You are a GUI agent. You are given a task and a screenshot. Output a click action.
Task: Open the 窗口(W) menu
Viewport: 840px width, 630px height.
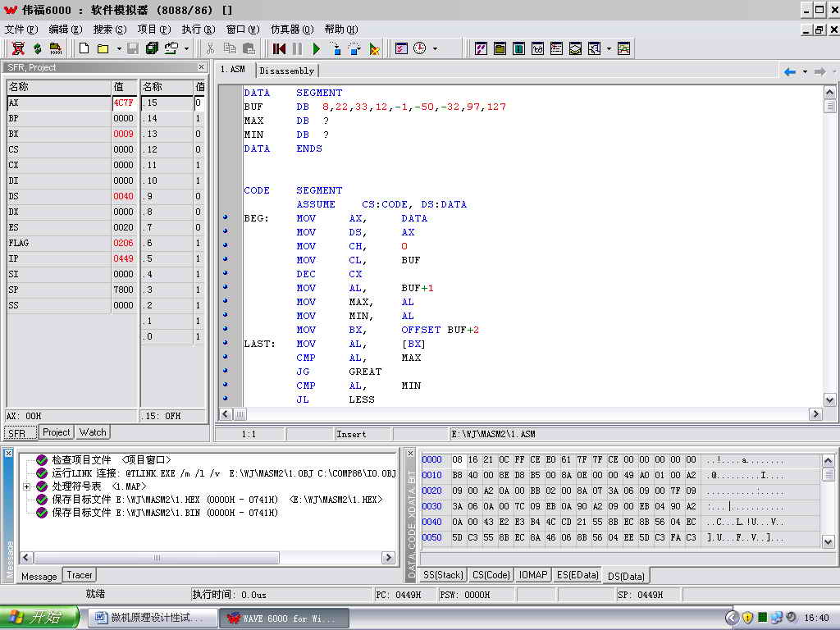coord(243,30)
